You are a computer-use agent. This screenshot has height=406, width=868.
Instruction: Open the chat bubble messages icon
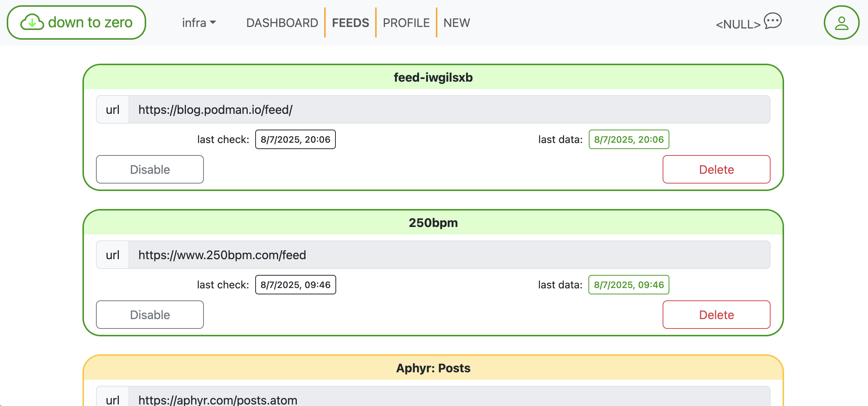pos(773,21)
